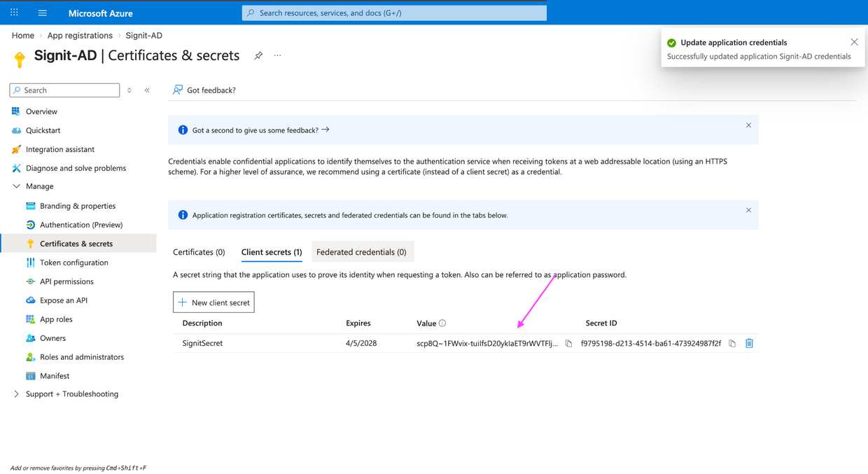Switch to Certificates (0) tab
The height and width of the screenshot is (474, 868).
tap(199, 252)
